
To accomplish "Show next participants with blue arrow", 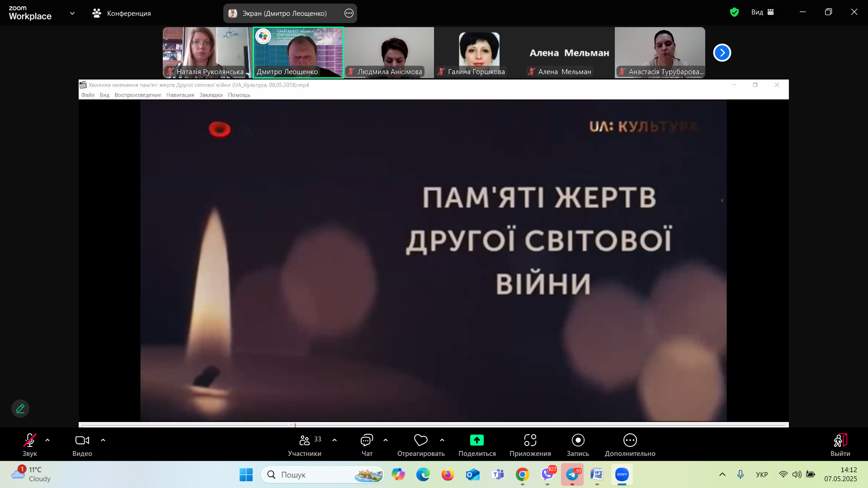I will tap(722, 53).
